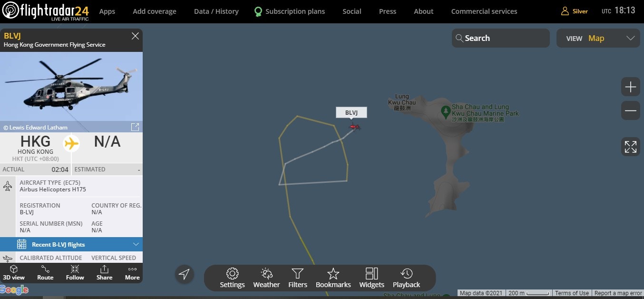This screenshot has width=644, height=299.
Task: Center map on my location arrow
Action: click(184, 274)
